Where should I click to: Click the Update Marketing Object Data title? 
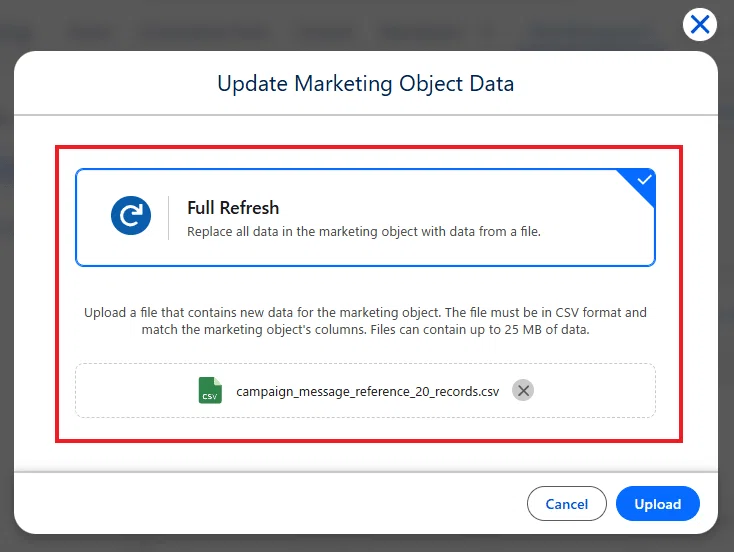coord(366,84)
